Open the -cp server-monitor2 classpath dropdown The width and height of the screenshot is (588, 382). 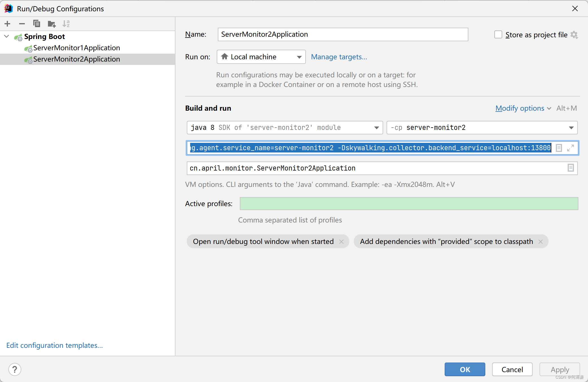pyautogui.click(x=482, y=128)
